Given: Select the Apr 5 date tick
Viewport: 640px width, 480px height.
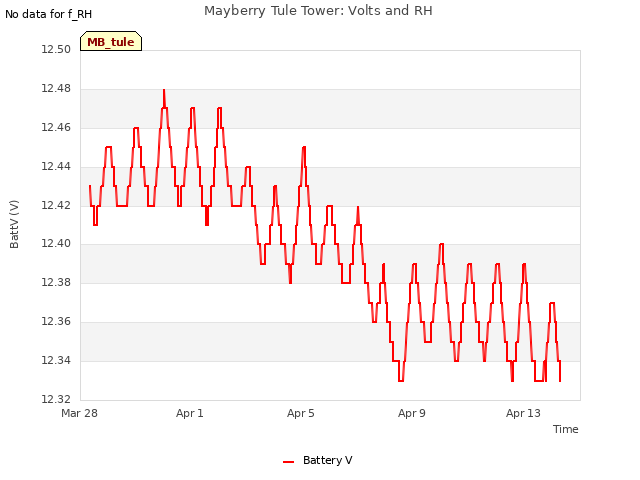Looking at the screenshot, I should tap(300, 413).
